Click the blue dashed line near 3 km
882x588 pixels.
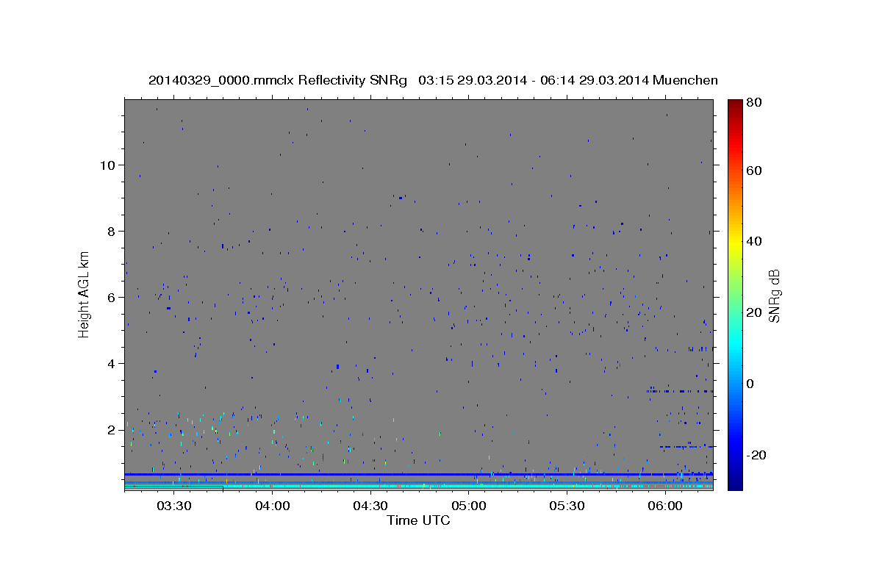coord(680,391)
